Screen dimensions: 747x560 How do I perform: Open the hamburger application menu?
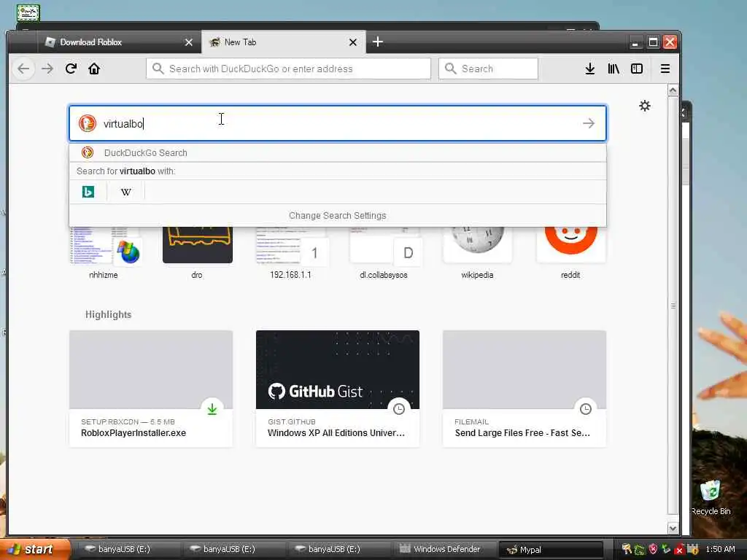click(665, 69)
